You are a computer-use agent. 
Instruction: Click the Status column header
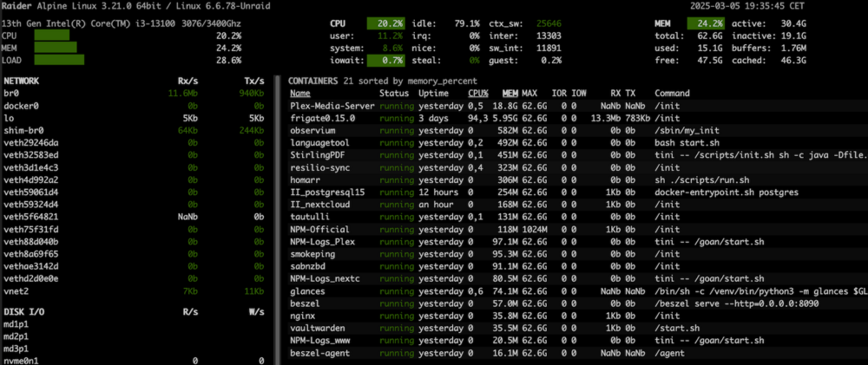[x=394, y=93]
